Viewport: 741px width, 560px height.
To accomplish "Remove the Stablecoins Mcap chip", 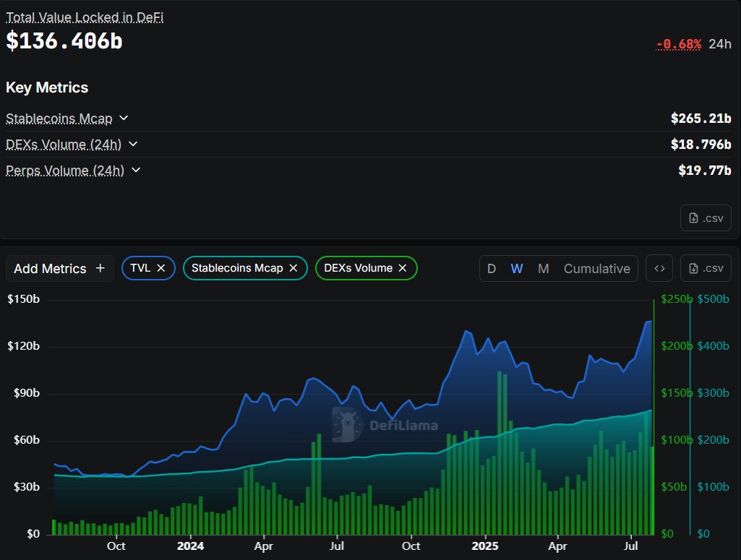I will tap(294, 268).
